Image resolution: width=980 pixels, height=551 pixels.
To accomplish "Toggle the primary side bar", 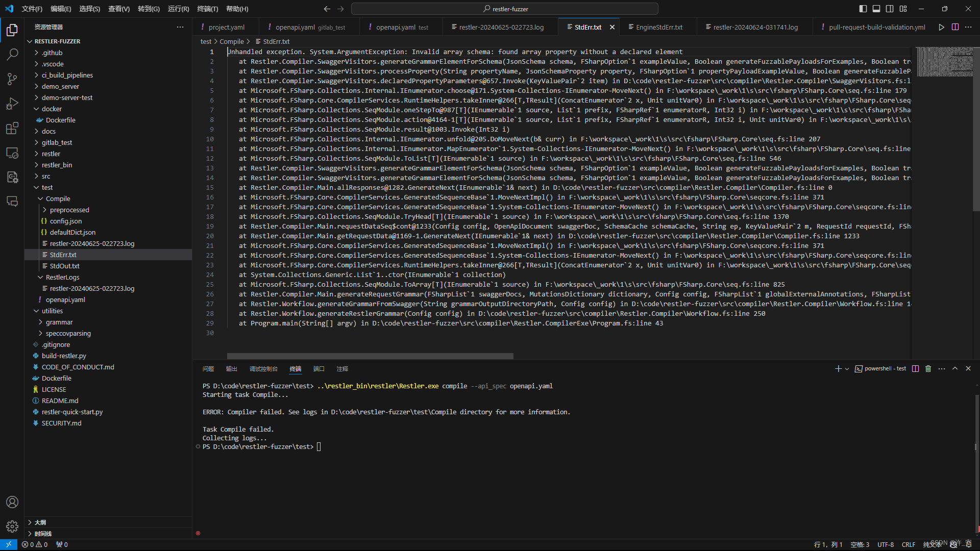I will click(863, 9).
